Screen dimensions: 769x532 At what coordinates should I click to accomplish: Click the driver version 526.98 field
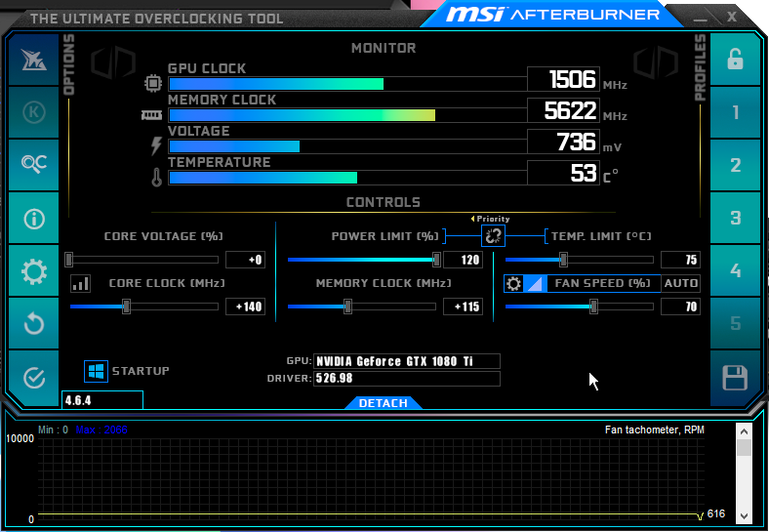(407, 379)
